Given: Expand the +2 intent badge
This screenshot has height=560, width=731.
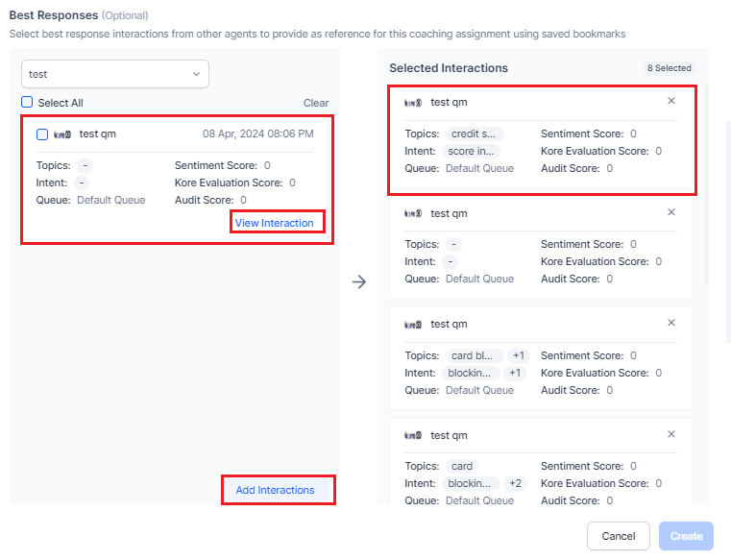Looking at the screenshot, I should click(517, 484).
